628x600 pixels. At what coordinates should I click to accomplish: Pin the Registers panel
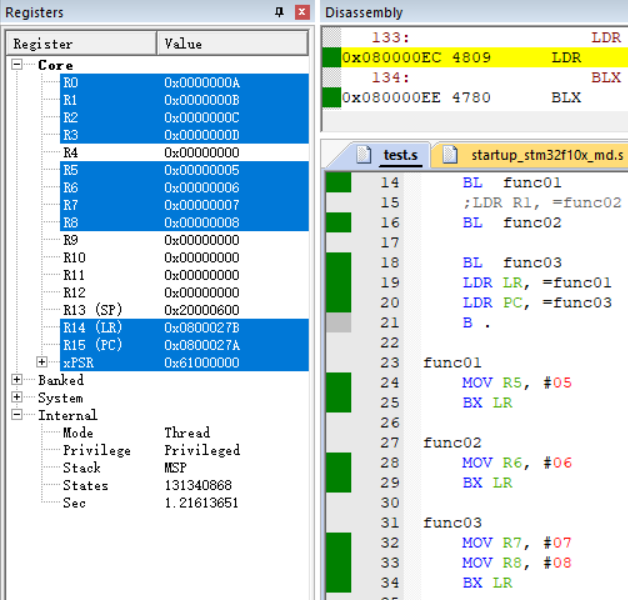[279, 12]
